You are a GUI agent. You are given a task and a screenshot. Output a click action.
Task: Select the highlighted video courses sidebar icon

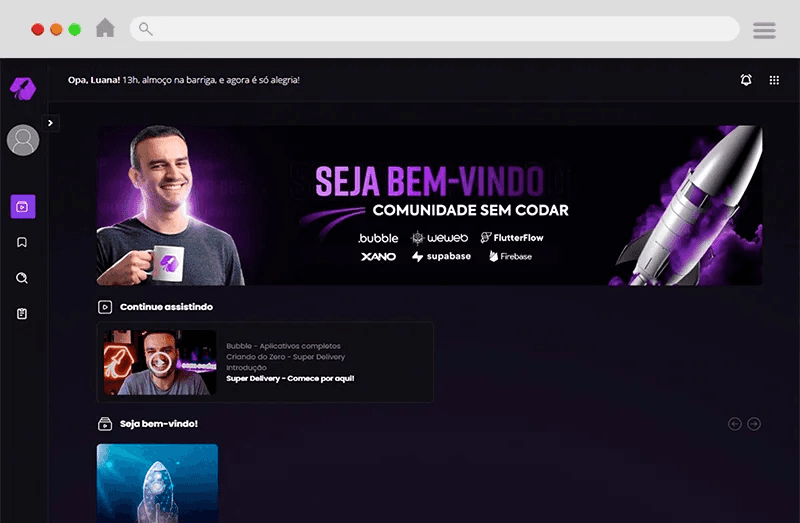coord(23,207)
